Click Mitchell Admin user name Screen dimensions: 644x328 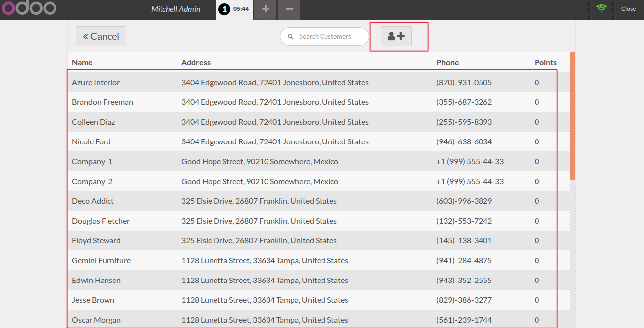pos(176,9)
